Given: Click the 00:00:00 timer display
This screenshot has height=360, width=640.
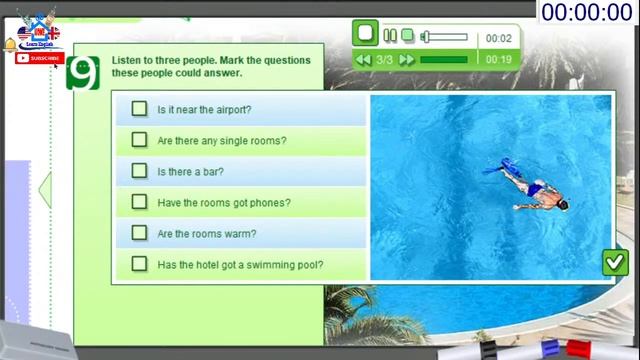Looking at the screenshot, I should coord(587,12).
